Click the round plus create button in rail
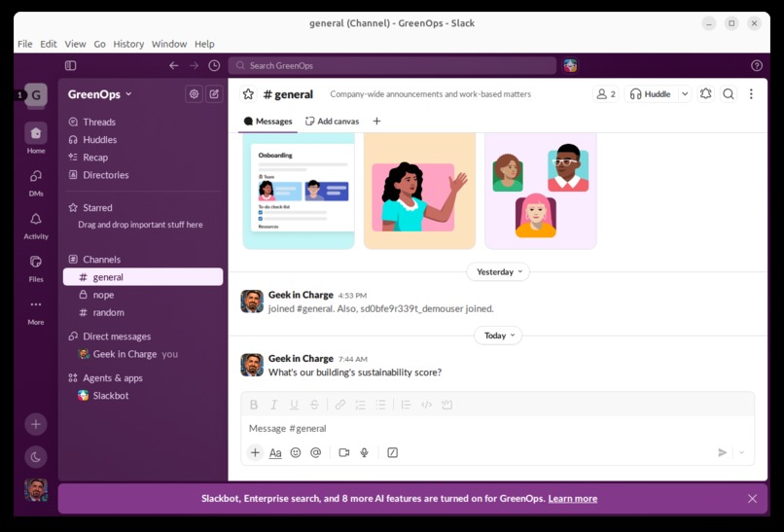The height and width of the screenshot is (532, 784). click(x=36, y=424)
